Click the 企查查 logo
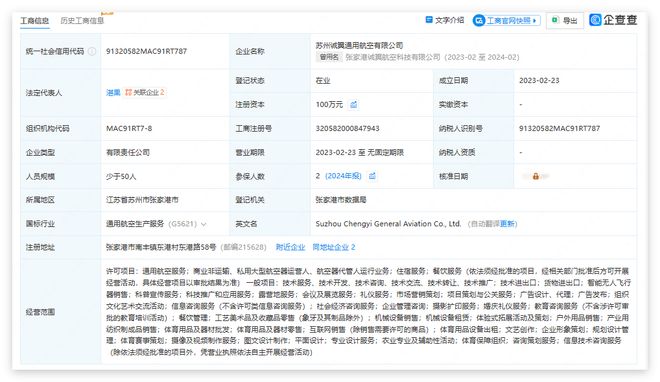The height and width of the screenshot is (382, 660). click(613, 20)
